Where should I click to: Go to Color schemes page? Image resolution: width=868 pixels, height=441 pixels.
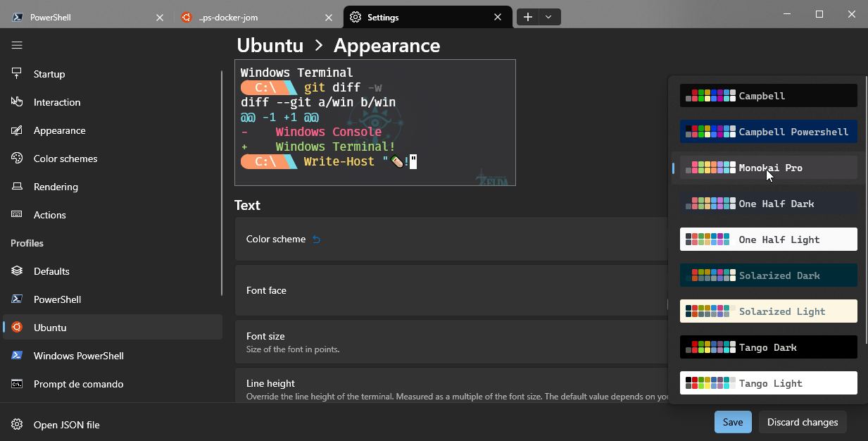[113, 159]
